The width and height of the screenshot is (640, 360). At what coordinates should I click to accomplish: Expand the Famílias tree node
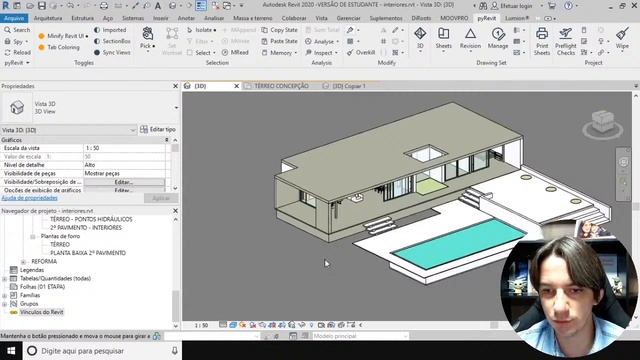(4, 296)
